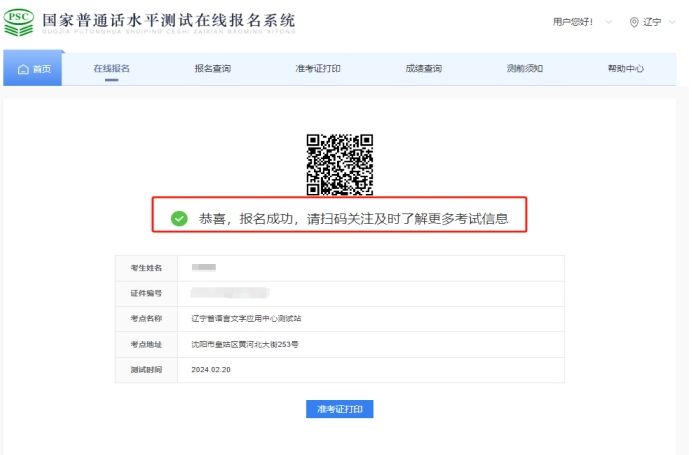Click the blurred ID number value
692x455 pixels.
click(x=230, y=293)
